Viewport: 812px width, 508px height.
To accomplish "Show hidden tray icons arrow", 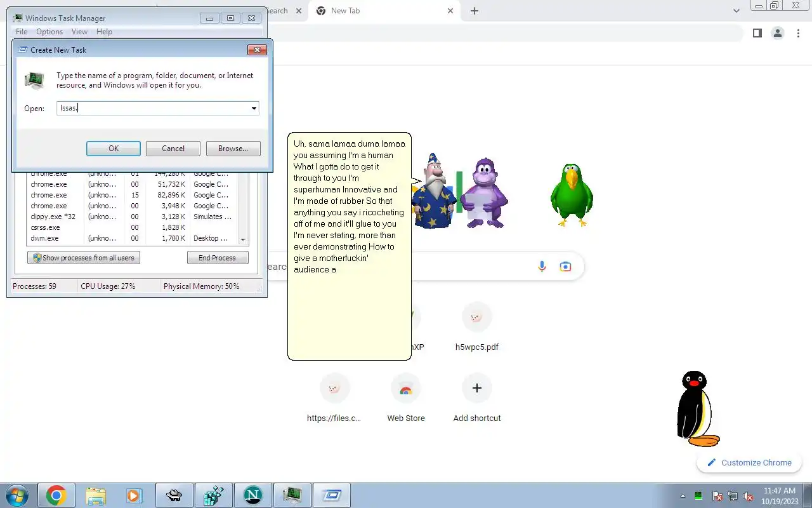I will pyautogui.click(x=683, y=496).
